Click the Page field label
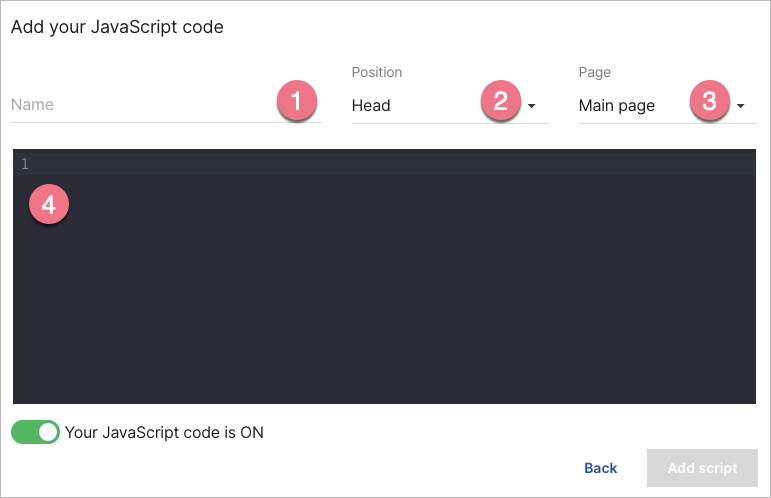This screenshot has width=771, height=498. coord(594,73)
